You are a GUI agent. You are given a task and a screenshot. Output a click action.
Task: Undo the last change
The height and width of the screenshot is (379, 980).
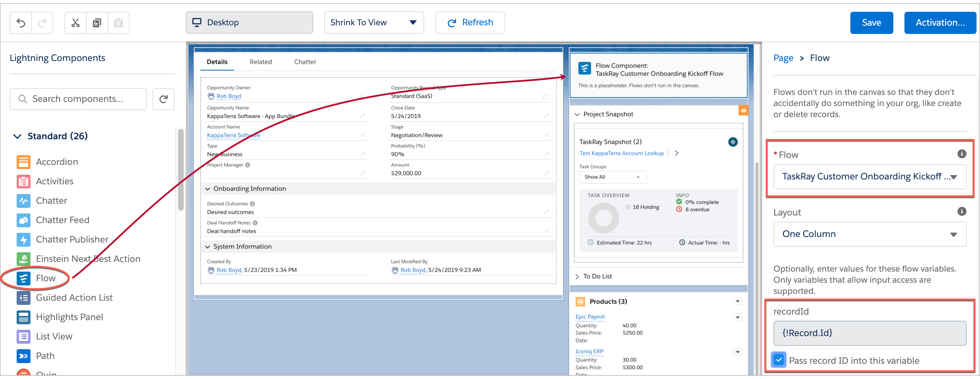(x=21, y=23)
